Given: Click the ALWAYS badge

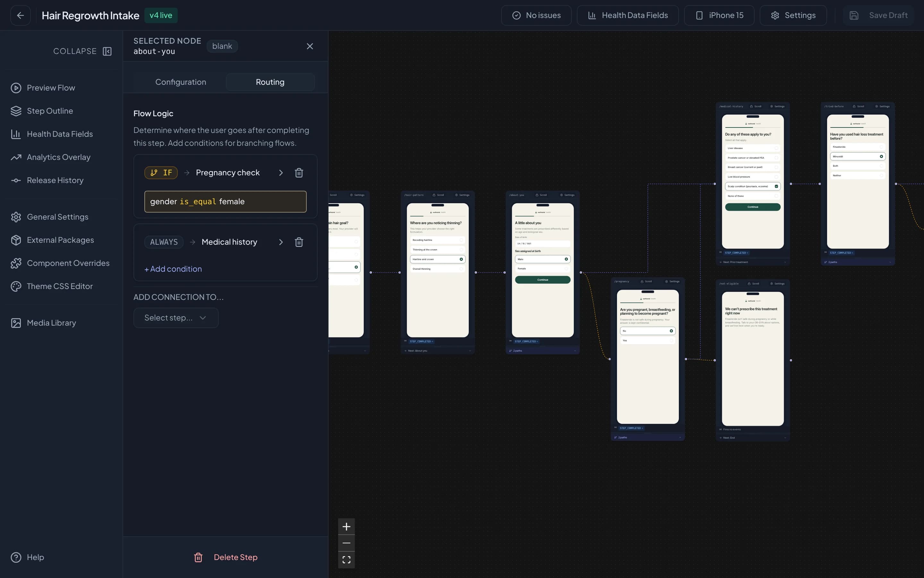Looking at the screenshot, I should [x=164, y=242].
